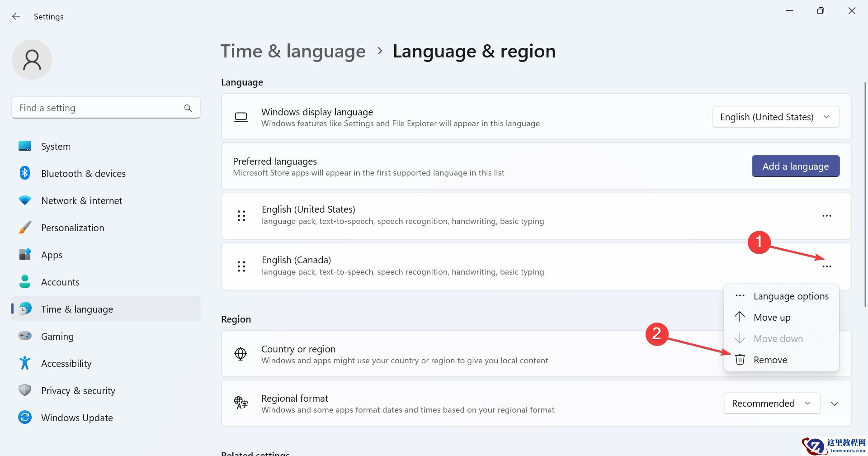
Task: Open more options for English (United States)
Action: coord(827,216)
